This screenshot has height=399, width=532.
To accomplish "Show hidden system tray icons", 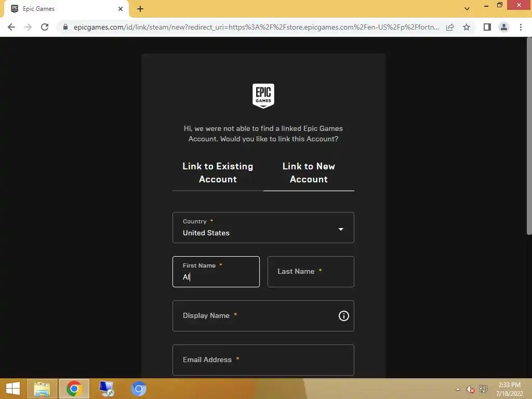I will pyautogui.click(x=458, y=389).
